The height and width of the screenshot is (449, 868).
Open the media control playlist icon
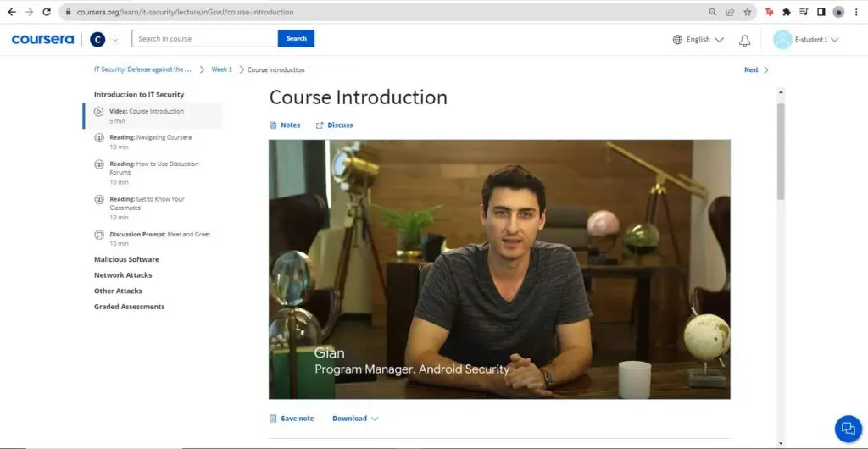coord(804,12)
